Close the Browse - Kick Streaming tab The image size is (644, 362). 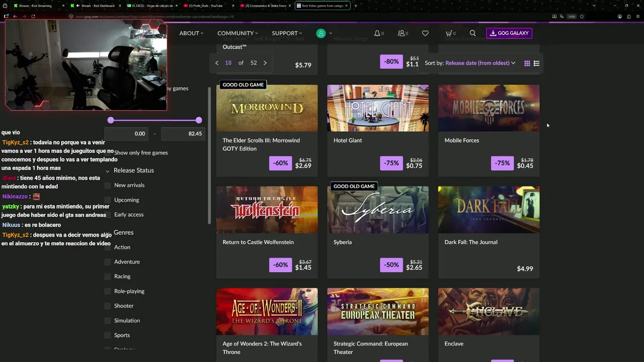coord(63,6)
